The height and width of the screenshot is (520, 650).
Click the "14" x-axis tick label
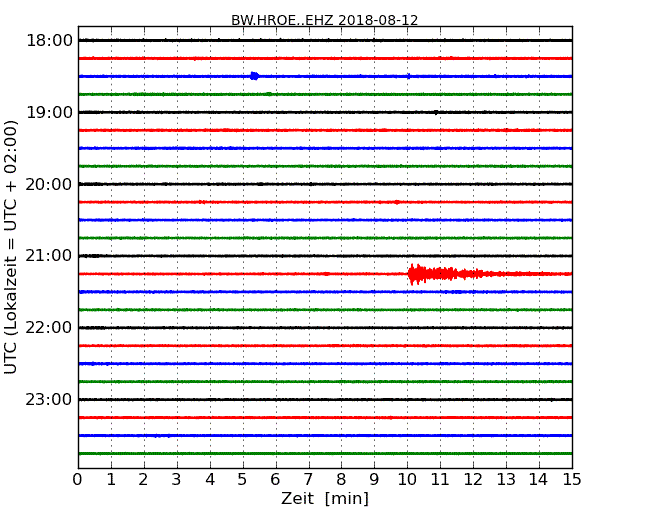[x=539, y=480]
